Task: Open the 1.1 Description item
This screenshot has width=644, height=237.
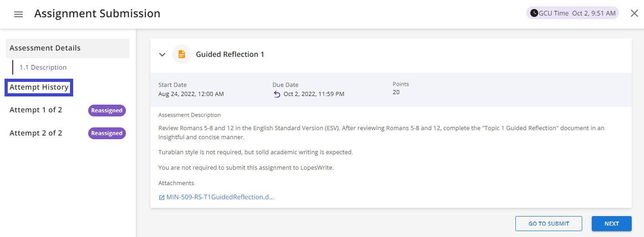Action: tap(43, 67)
